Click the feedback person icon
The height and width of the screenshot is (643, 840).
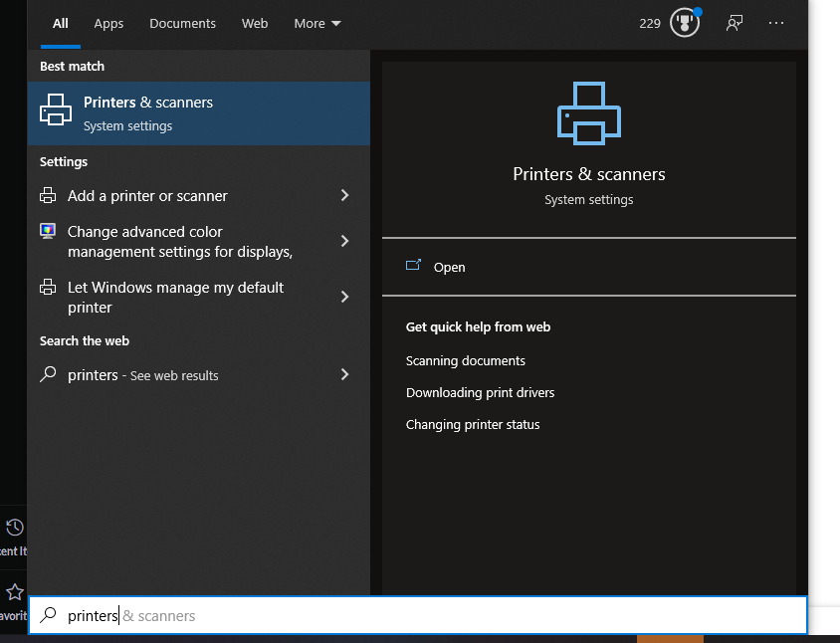735,23
